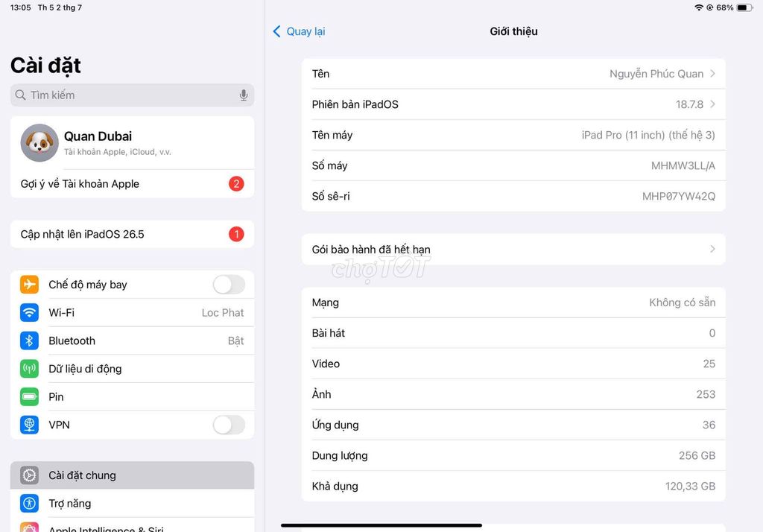Tap the search magnifier icon

pos(20,95)
